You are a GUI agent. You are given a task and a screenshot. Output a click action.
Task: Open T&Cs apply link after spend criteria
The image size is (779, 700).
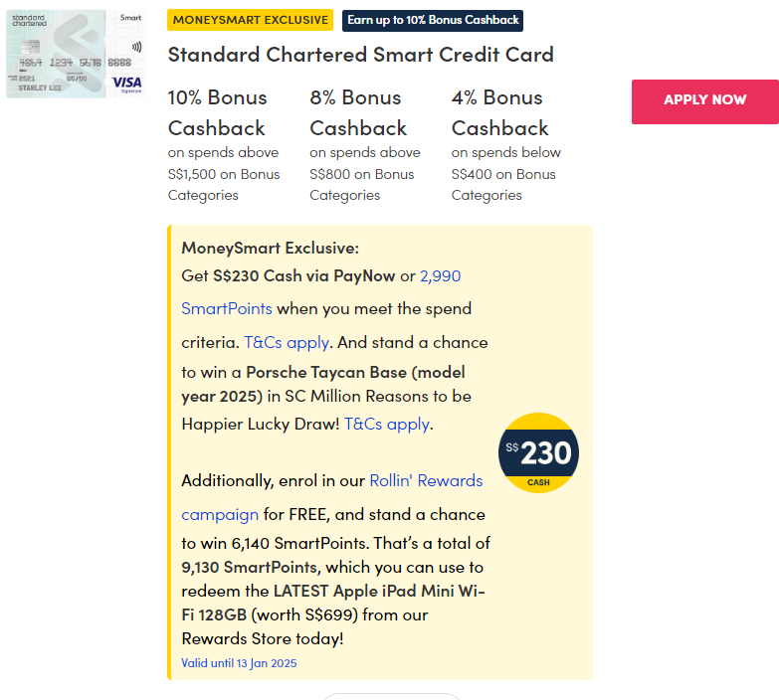point(287,342)
